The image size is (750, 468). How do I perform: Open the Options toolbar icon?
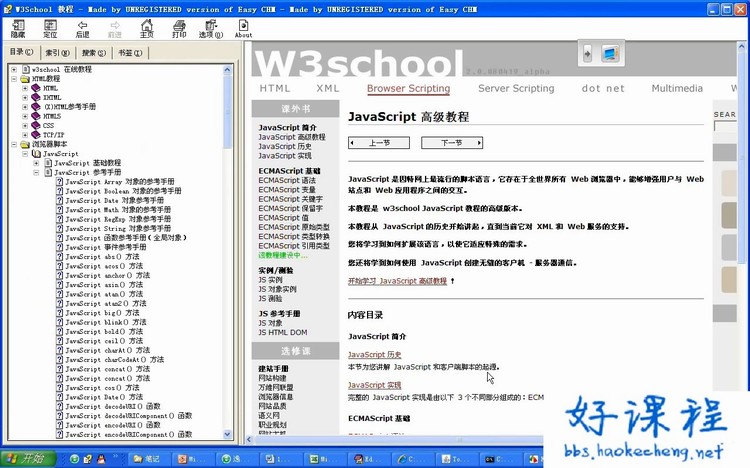(x=211, y=28)
